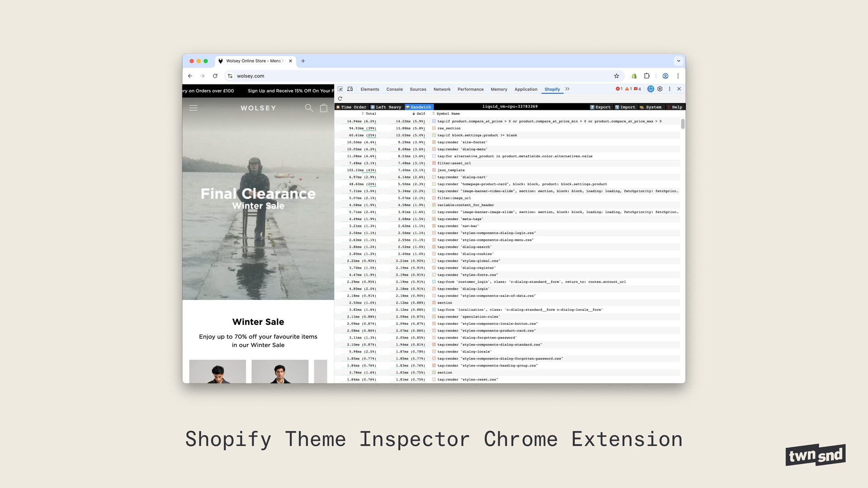
Task: Expand more DevTools tabs chevron
Action: pyautogui.click(x=567, y=89)
